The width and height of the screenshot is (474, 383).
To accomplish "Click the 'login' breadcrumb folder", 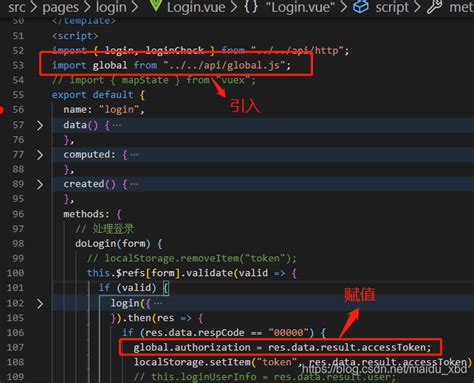I will pyautogui.click(x=111, y=7).
